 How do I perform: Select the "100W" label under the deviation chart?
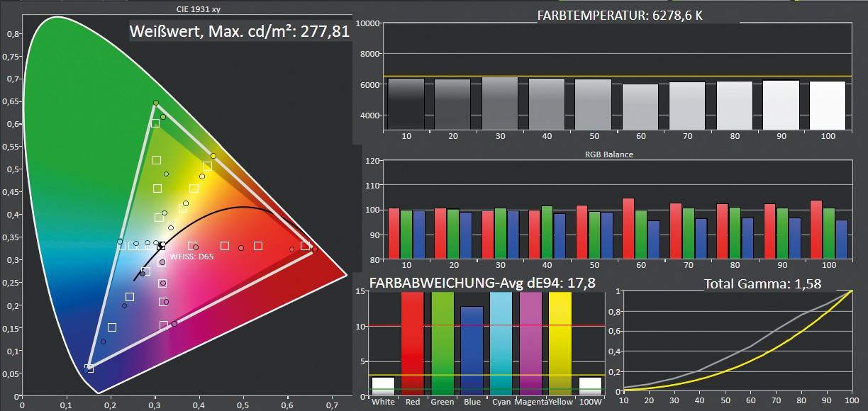tap(589, 402)
